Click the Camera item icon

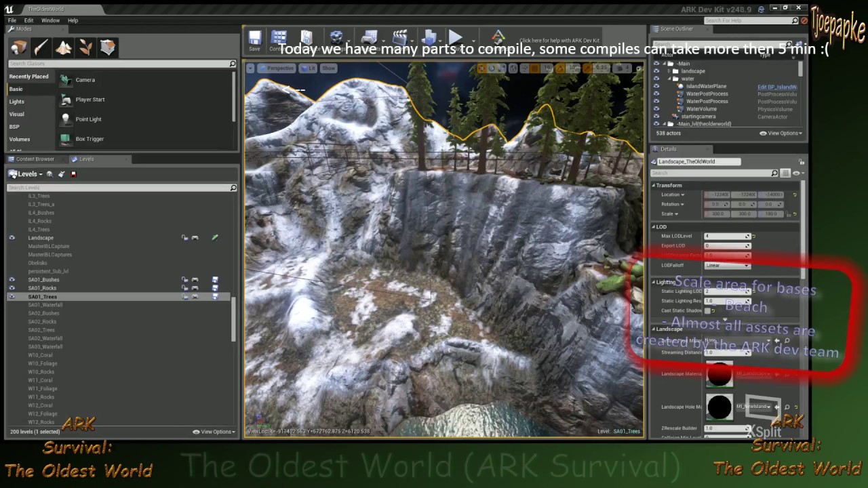tap(65, 80)
